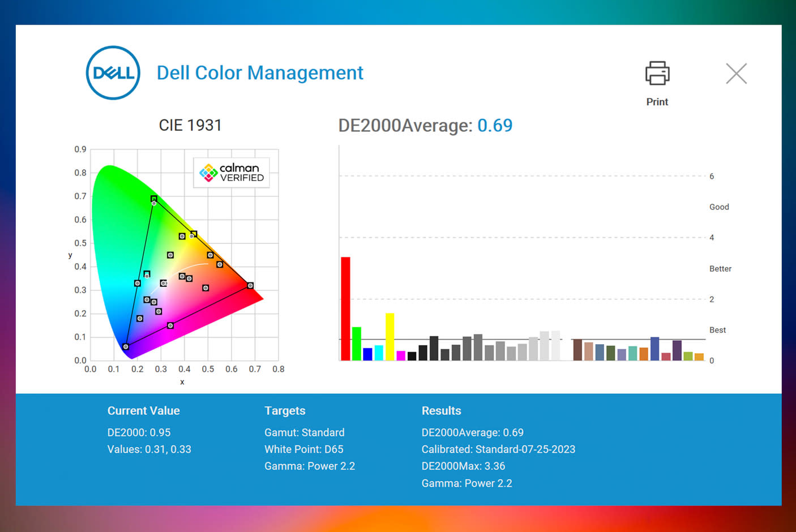
Task: Select the bright green bar in DE2000 chart
Action: 357,344
